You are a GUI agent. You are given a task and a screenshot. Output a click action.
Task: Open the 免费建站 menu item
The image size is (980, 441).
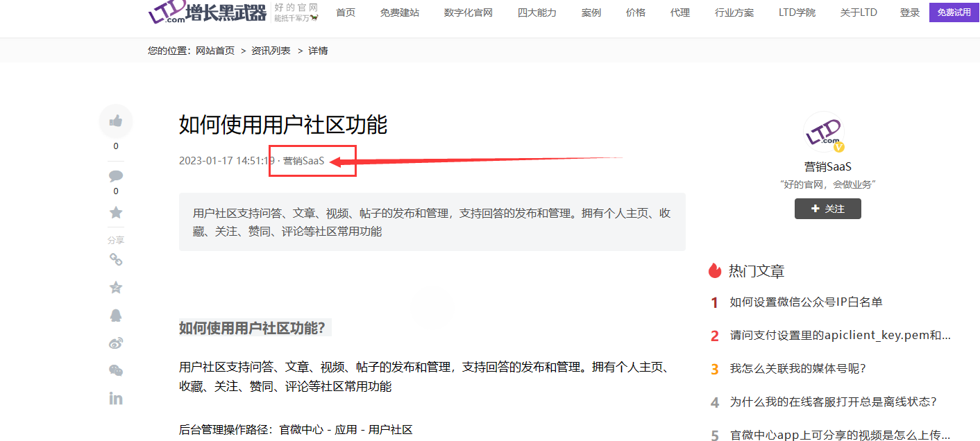point(399,12)
